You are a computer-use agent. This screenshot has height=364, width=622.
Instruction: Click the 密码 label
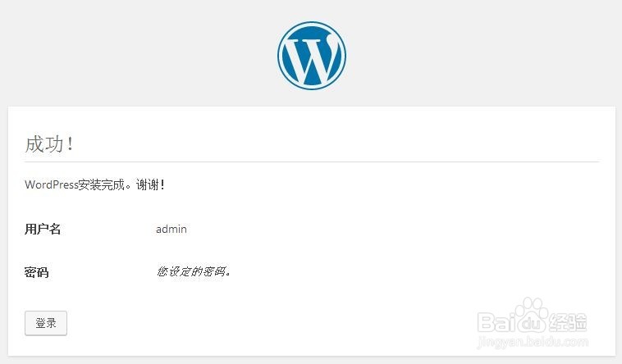coord(36,272)
